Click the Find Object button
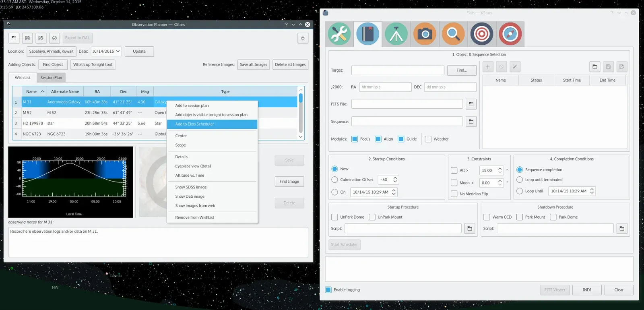This screenshot has height=310, width=644. pyautogui.click(x=53, y=64)
